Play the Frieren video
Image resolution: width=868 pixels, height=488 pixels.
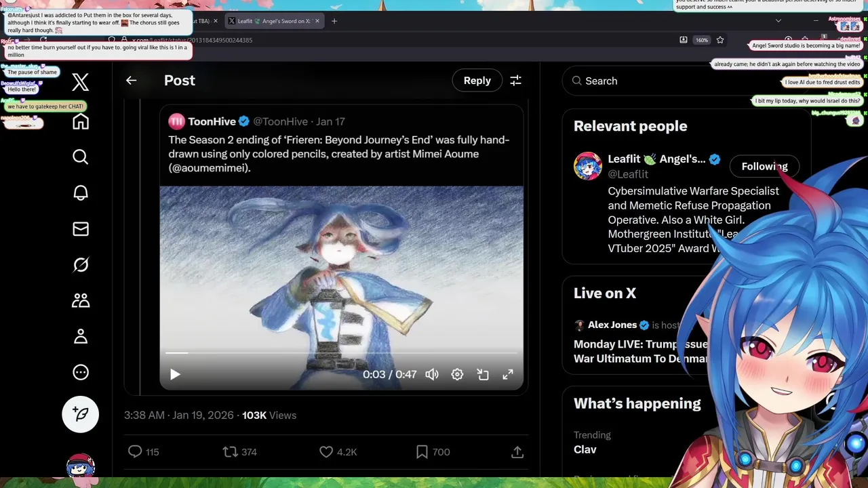pyautogui.click(x=175, y=374)
